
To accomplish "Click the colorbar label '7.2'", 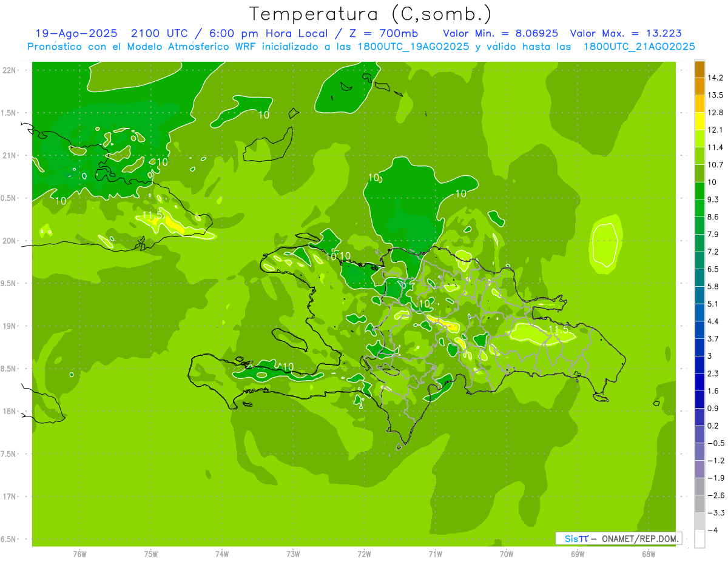I will (x=713, y=252).
